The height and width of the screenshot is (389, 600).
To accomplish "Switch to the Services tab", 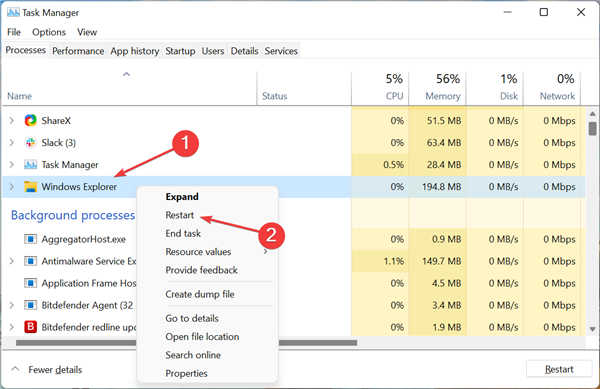I will [x=281, y=51].
